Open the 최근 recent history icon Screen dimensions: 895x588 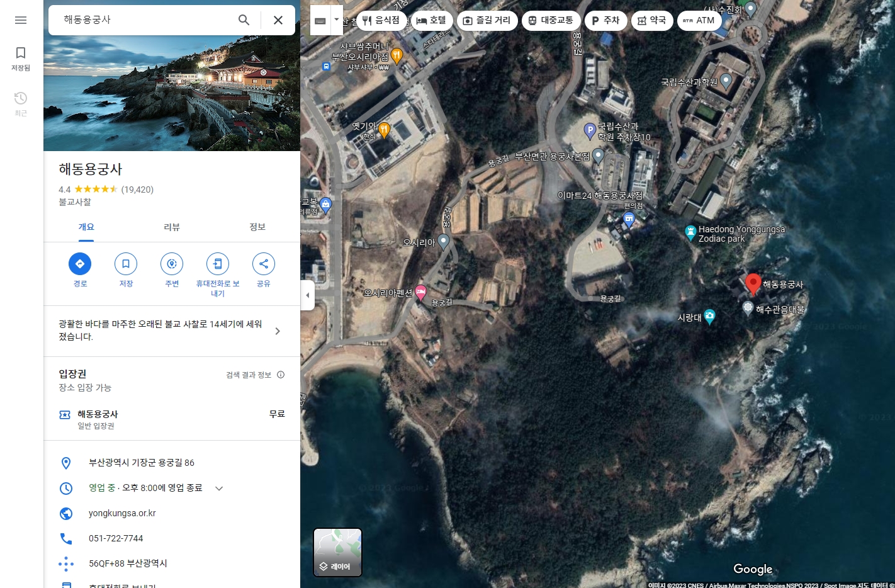pyautogui.click(x=21, y=104)
